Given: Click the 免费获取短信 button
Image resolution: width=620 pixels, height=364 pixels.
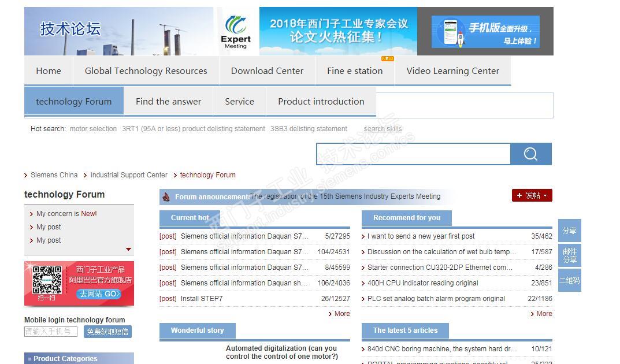Looking at the screenshot, I should 107,332.
